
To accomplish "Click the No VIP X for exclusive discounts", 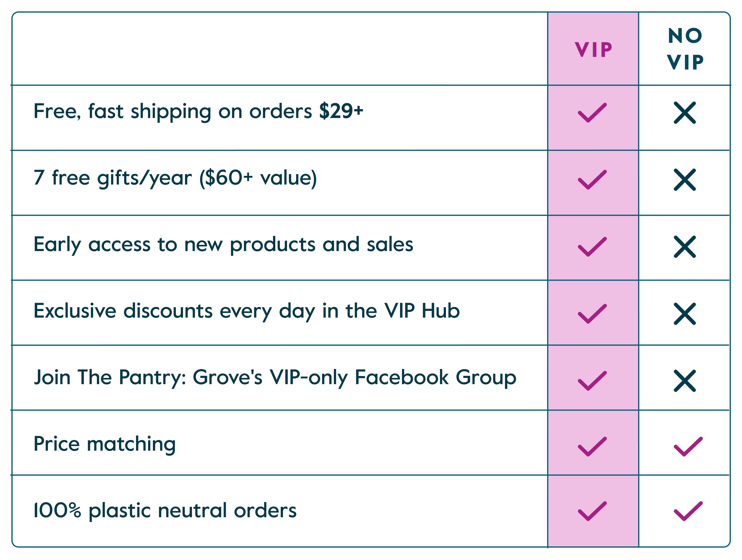I will 685,314.
